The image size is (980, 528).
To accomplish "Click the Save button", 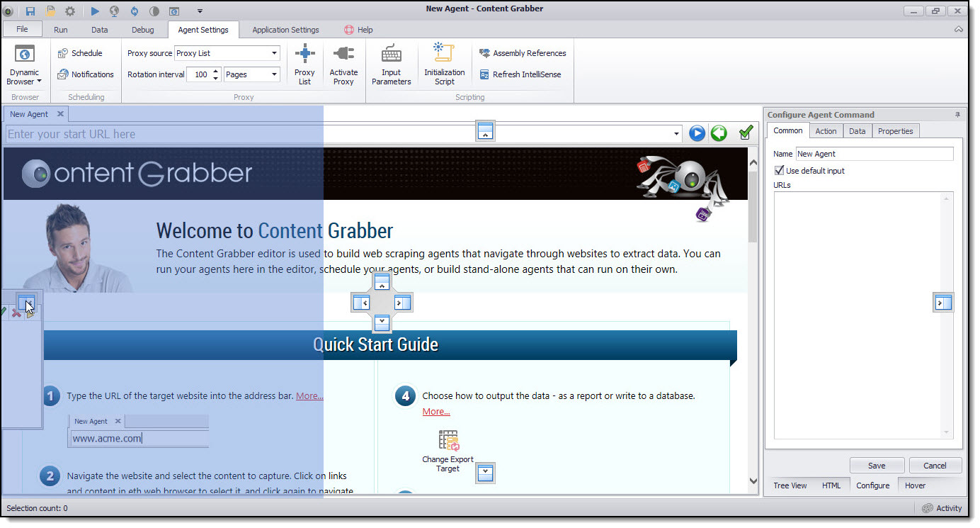I will 877,466.
